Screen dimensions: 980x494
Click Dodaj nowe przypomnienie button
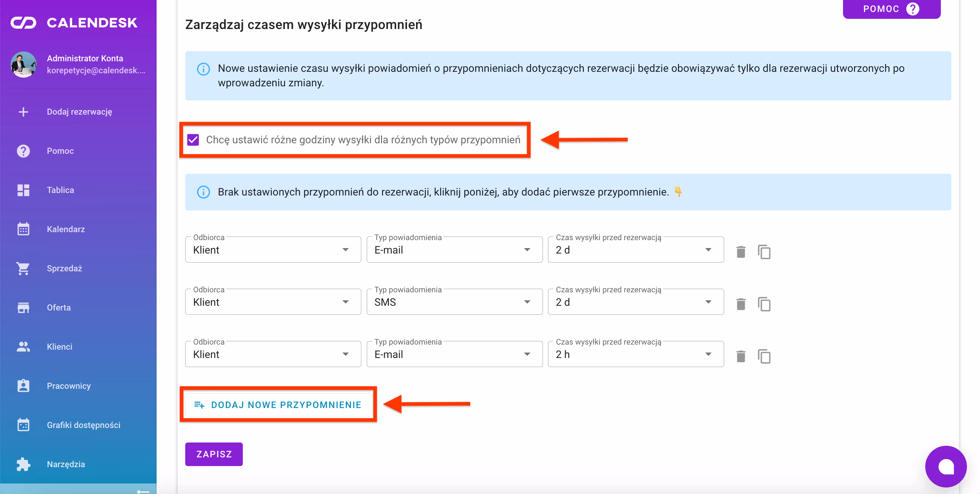pyautogui.click(x=278, y=404)
